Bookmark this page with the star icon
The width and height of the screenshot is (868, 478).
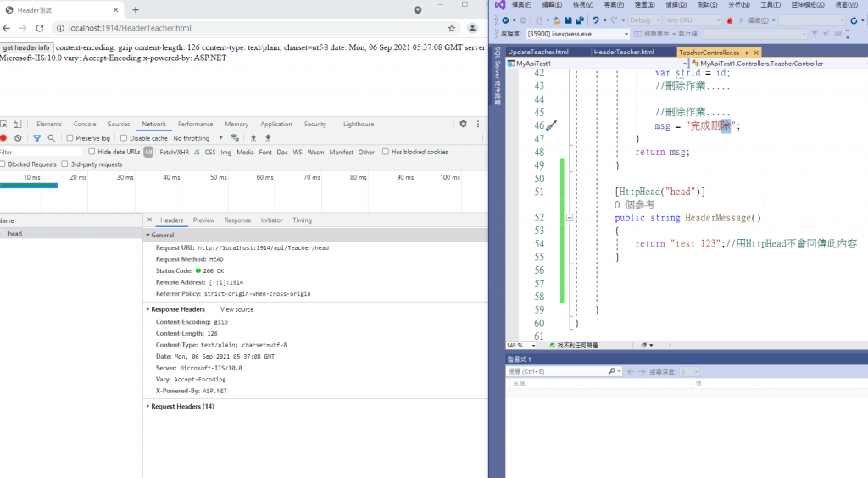(x=453, y=28)
